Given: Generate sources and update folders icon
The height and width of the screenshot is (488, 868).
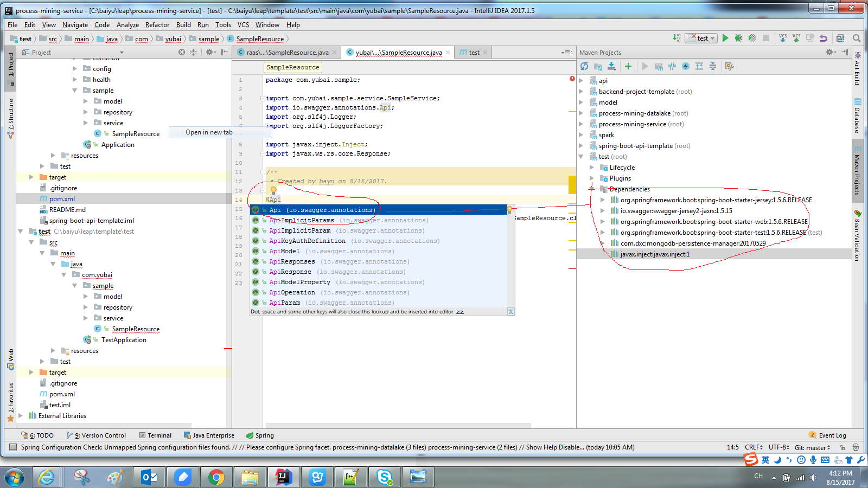Looking at the screenshot, I should 598,66.
